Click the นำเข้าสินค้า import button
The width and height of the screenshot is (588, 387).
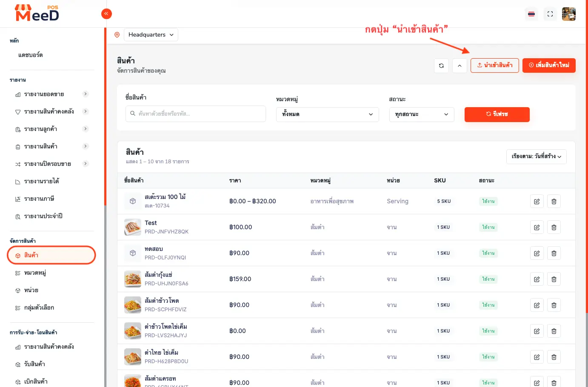[x=495, y=65]
